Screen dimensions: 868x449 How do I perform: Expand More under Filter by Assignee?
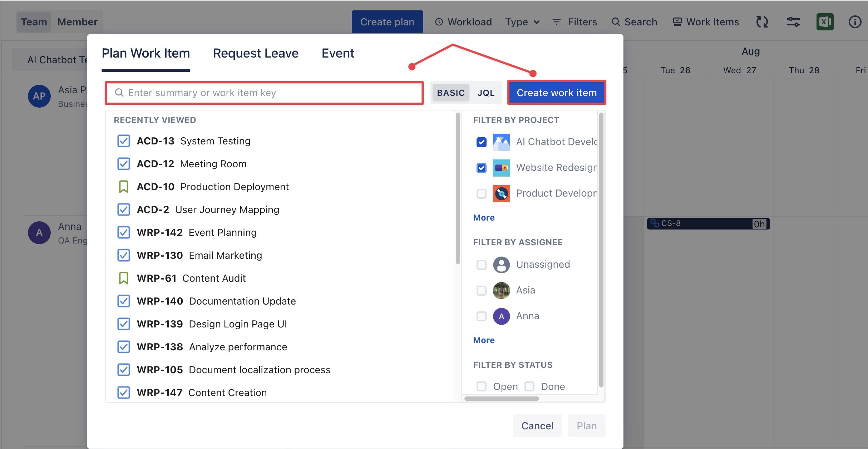484,340
